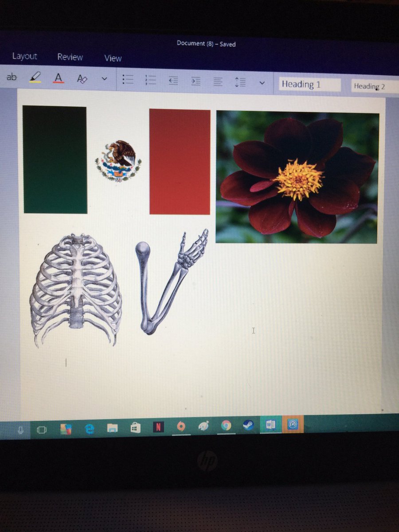Expand more paragraph options
The image size is (399, 532).
tap(262, 83)
